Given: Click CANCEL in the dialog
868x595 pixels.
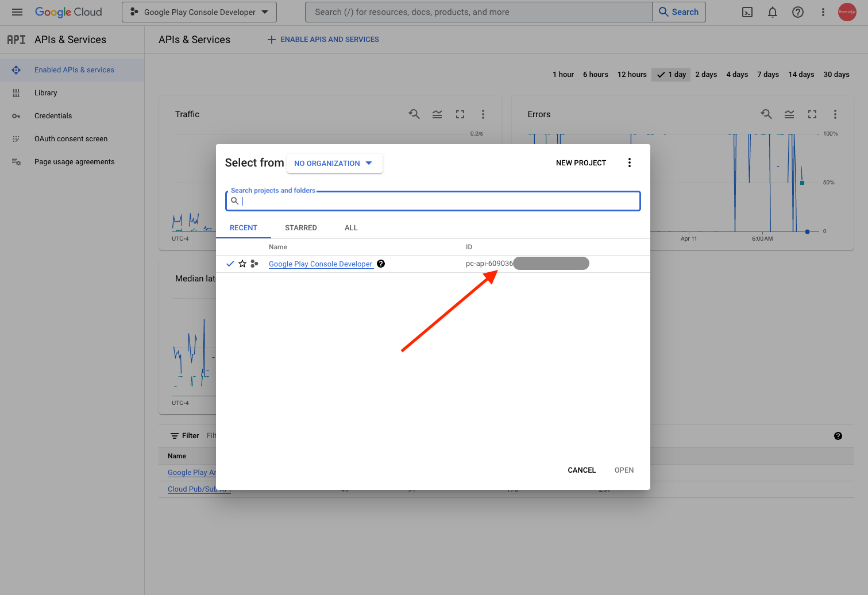Looking at the screenshot, I should click(x=581, y=470).
